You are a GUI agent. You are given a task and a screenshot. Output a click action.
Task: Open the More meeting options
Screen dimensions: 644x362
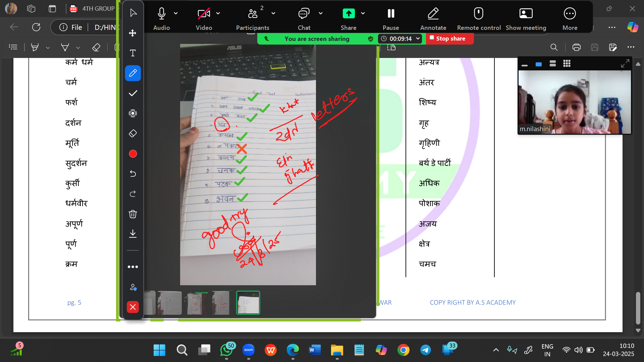(x=570, y=18)
